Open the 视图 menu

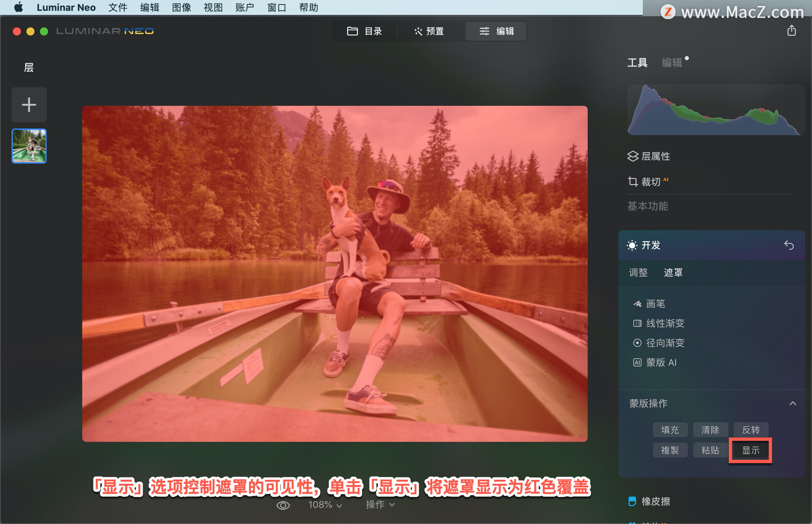(213, 8)
